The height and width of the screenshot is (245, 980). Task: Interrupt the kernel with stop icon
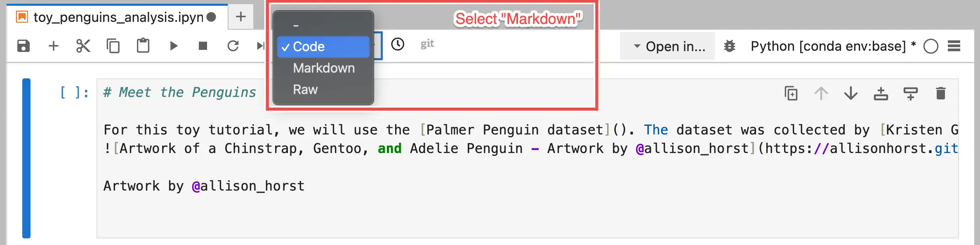click(202, 46)
